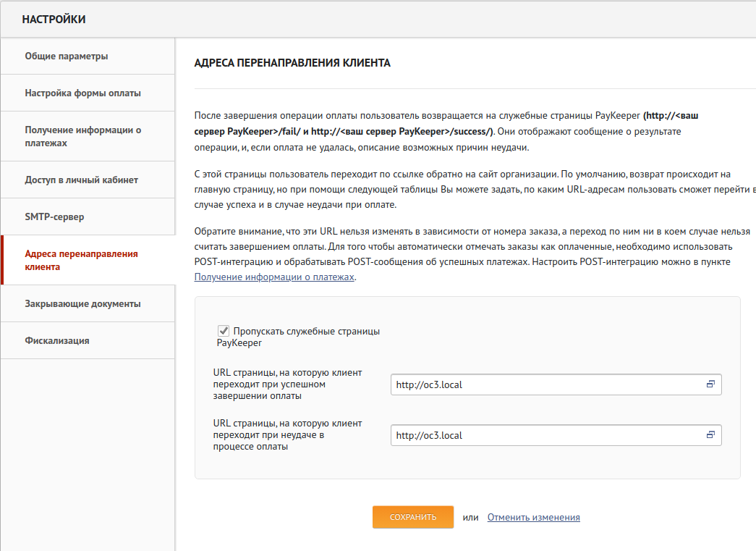756x551 pixels.
Task: Click the icon inside the failure URL field
Action: pos(710,435)
